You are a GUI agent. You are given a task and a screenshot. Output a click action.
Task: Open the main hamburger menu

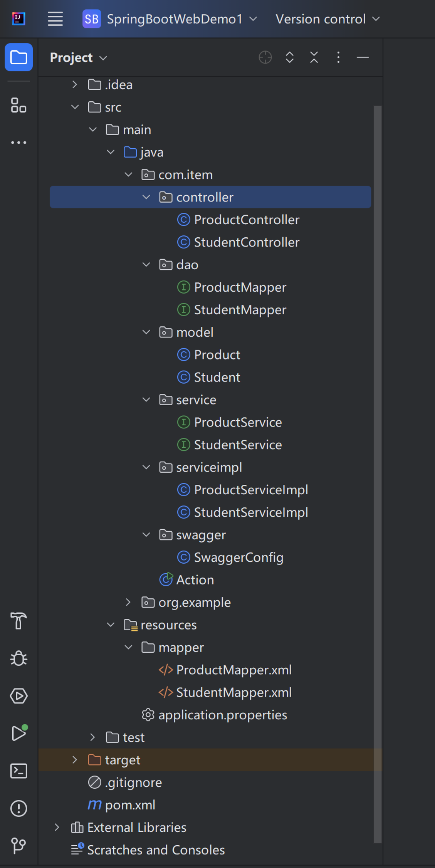click(x=55, y=19)
